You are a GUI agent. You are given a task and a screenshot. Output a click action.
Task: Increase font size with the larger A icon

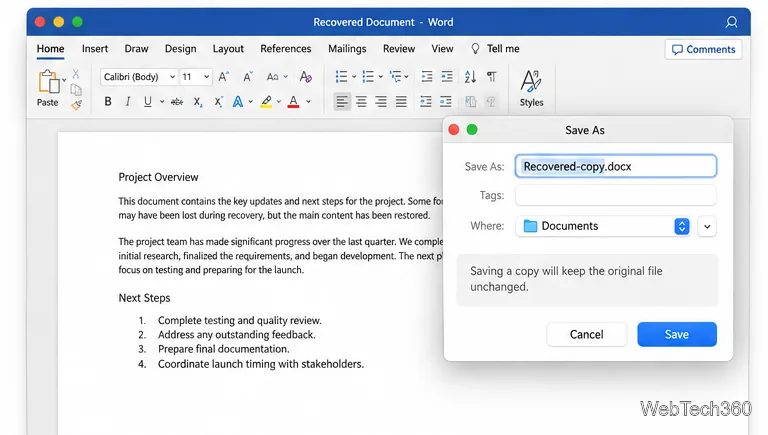click(224, 77)
